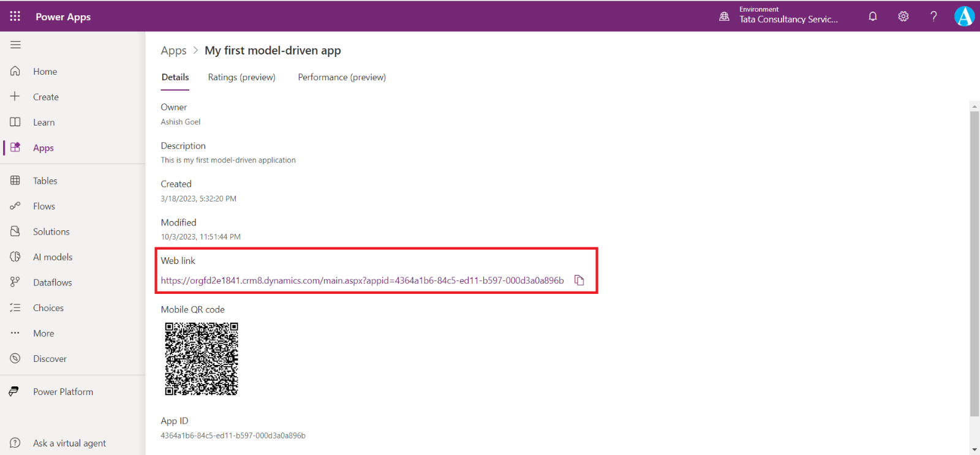Select the Details tab
980x455 pixels.
tap(175, 77)
